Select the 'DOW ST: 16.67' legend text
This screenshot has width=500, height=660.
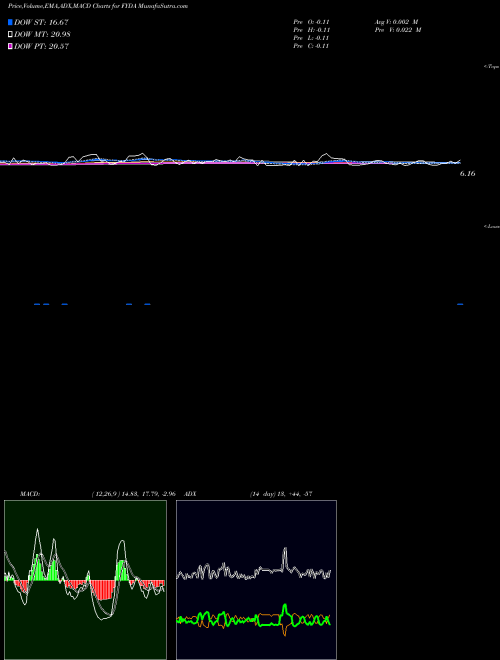click(41, 22)
